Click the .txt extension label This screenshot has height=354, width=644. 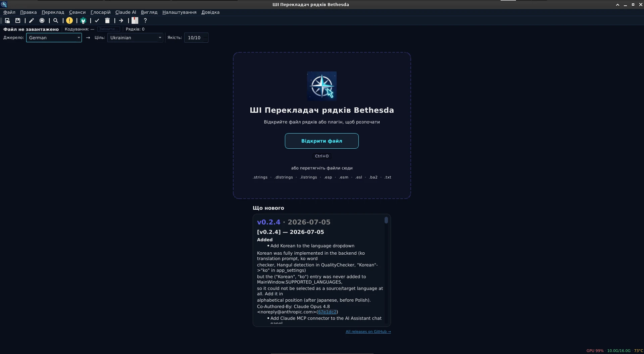click(x=388, y=177)
